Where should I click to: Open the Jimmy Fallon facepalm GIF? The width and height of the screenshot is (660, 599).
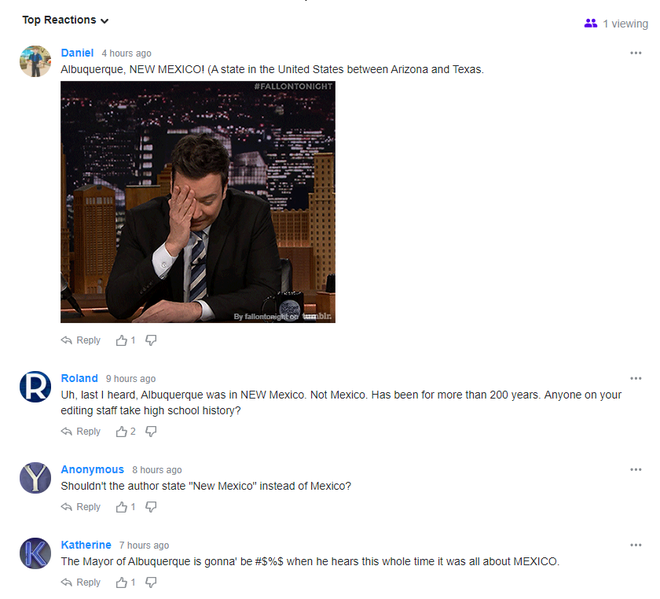(x=198, y=202)
